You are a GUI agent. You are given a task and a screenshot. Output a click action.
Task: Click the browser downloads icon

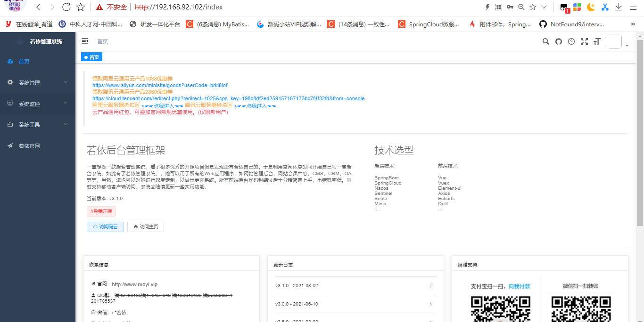(x=619, y=7)
